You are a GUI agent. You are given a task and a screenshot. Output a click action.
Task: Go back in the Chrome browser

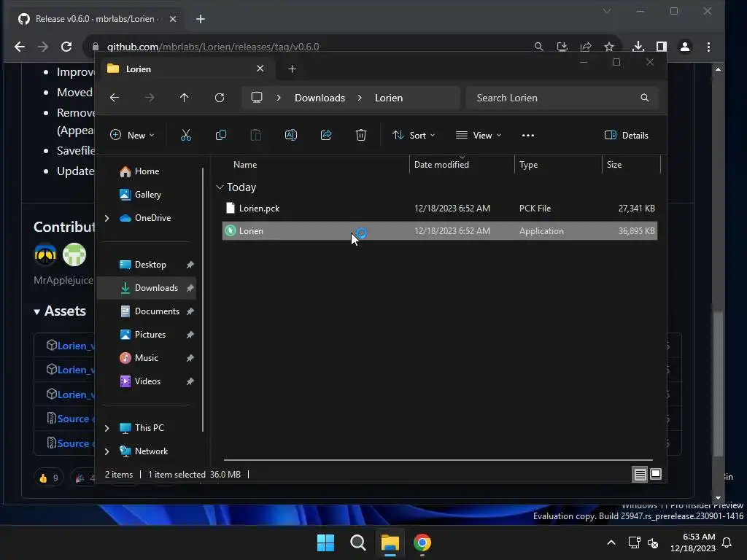pyautogui.click(x=20, y=47)
